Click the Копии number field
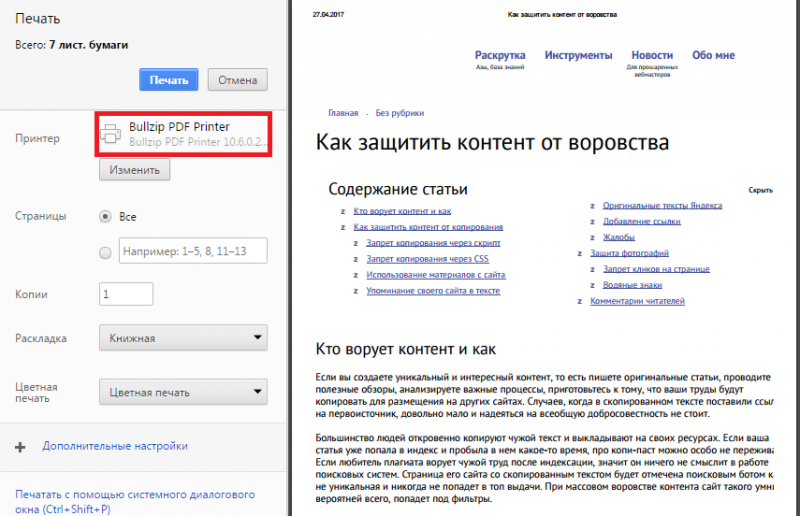 (x=126, y=294)
